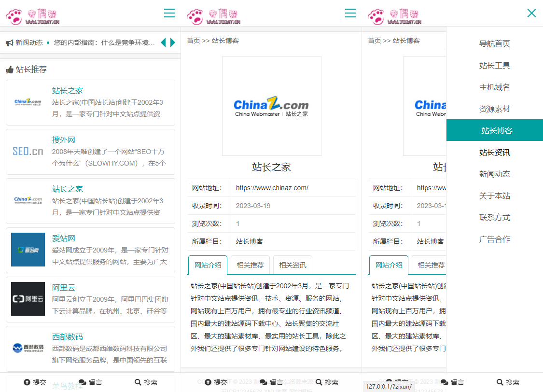Select 站长工具 in the side menu
Screen dimensions: 543x392
point(495,66)
